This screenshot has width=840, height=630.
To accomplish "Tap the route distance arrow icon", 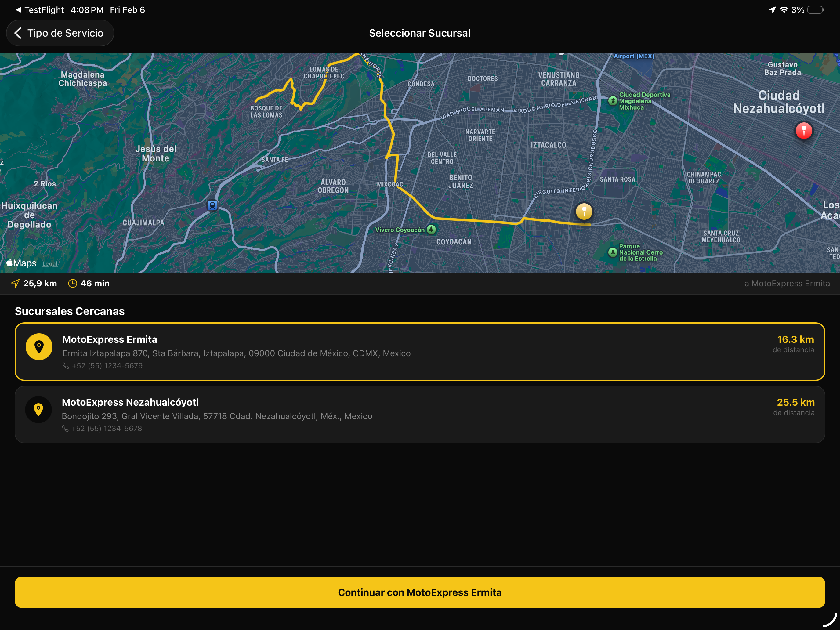I will [x=15, y=283].
